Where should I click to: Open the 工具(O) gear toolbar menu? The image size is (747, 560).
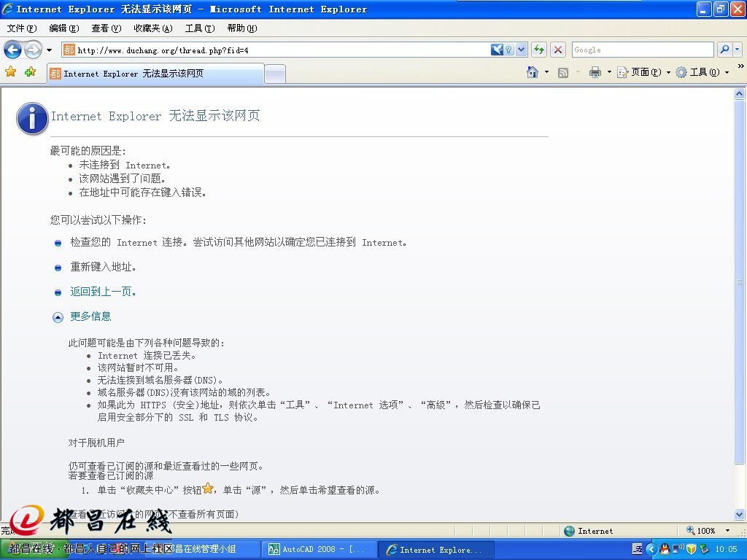[703, 72]
